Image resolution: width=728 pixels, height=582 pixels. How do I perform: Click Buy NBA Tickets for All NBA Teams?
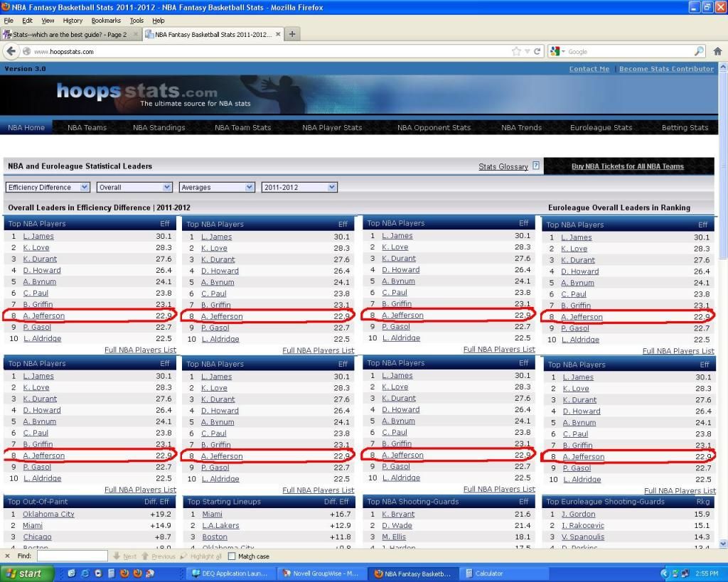628,166
